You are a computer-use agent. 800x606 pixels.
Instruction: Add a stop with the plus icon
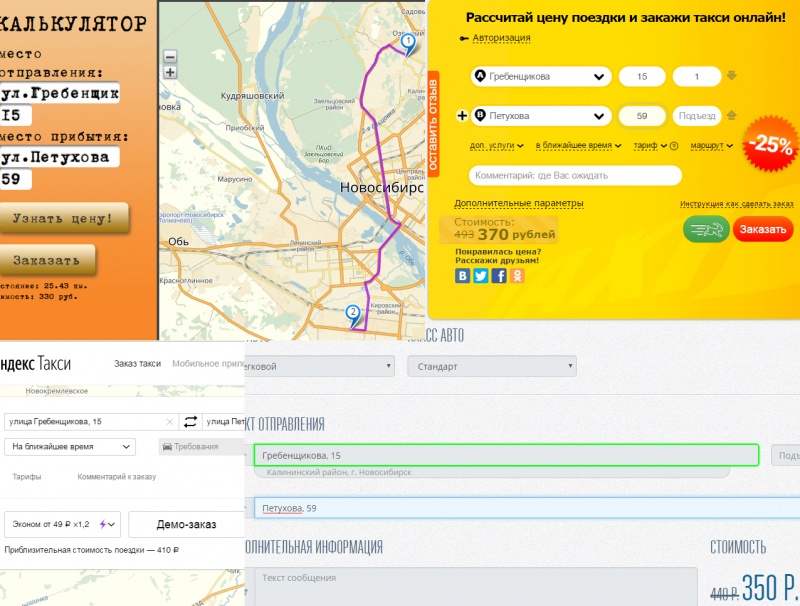point(462,116)
